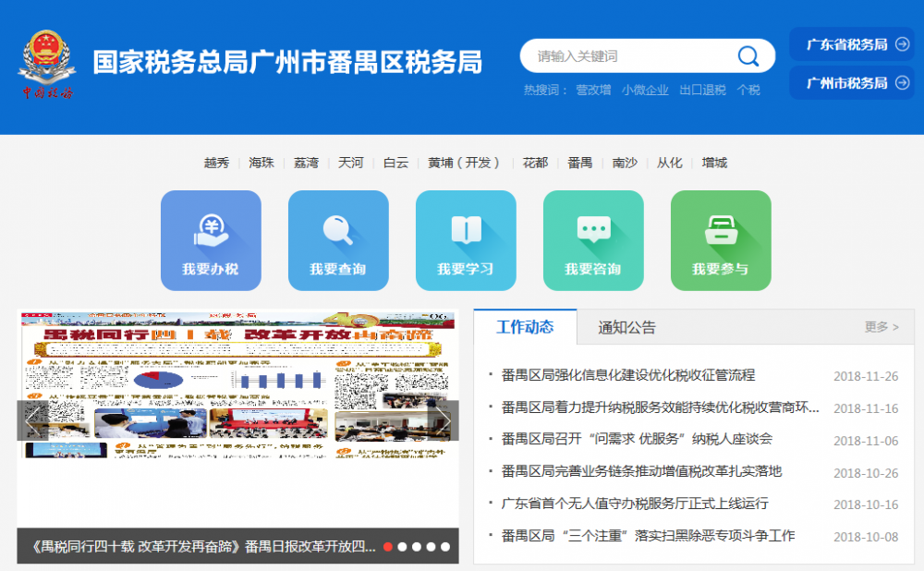Image resolution: width=924 pixels, height=571 pixels.
Task: Select the 我要学习 book service icon
Action: coord(466,239)
